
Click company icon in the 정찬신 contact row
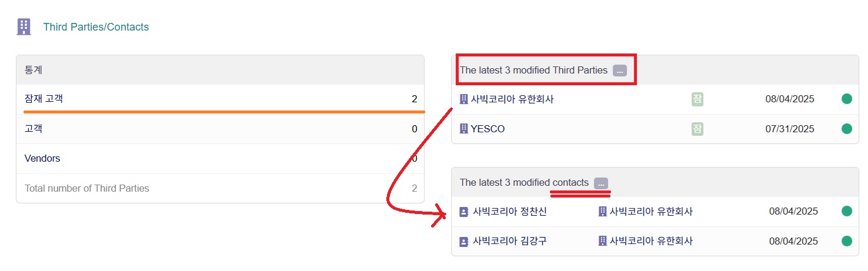(x=602, y=212)
